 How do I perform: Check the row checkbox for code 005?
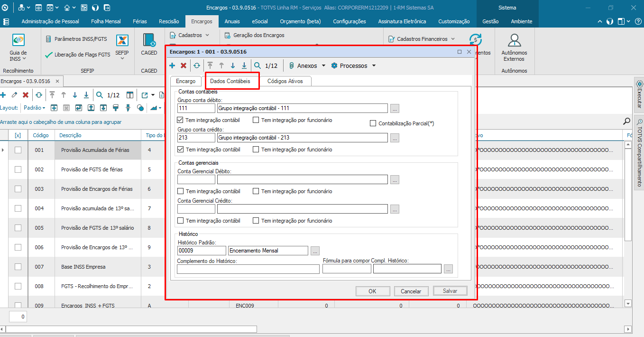[x=18, y=228]
